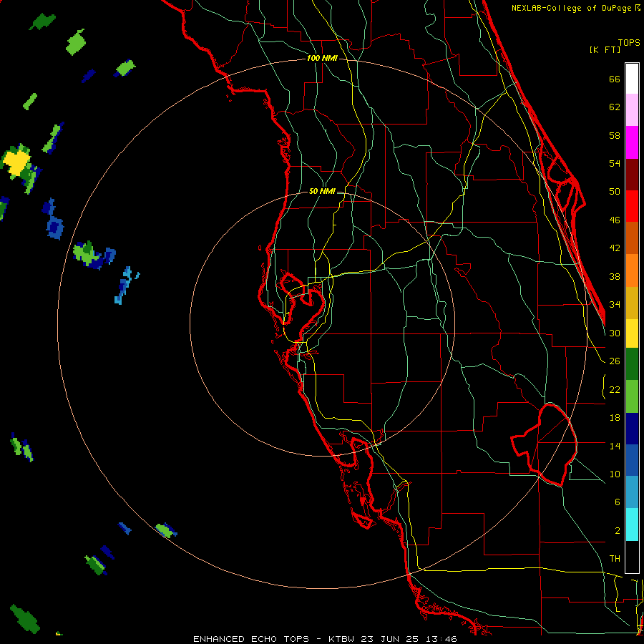Click the 38 value on the legend

[615, 276]
